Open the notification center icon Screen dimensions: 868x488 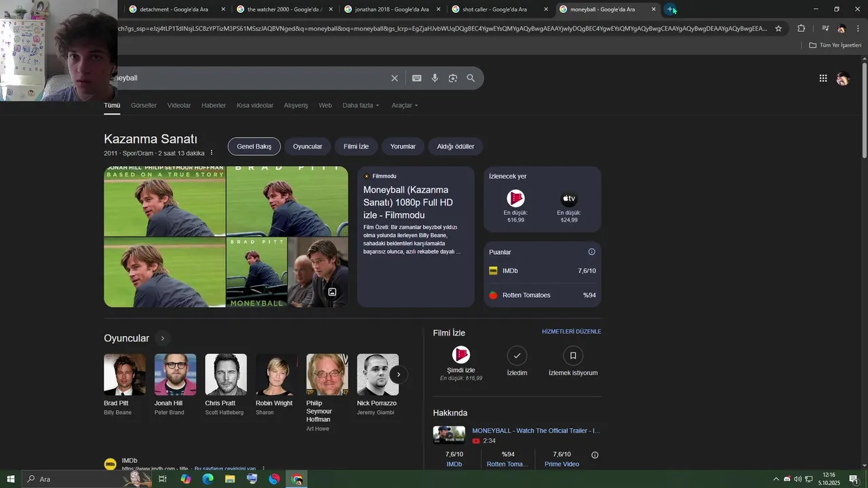(854, 479)
